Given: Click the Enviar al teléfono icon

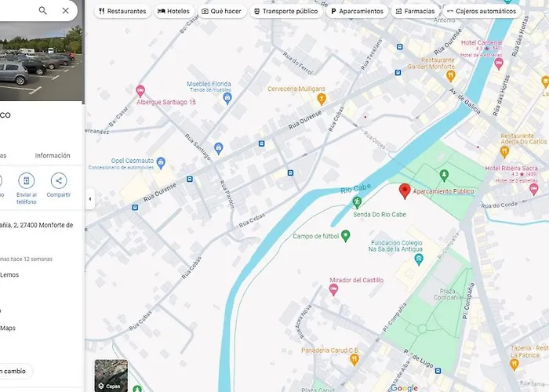Looking at the screenshot, I should 26,181.
